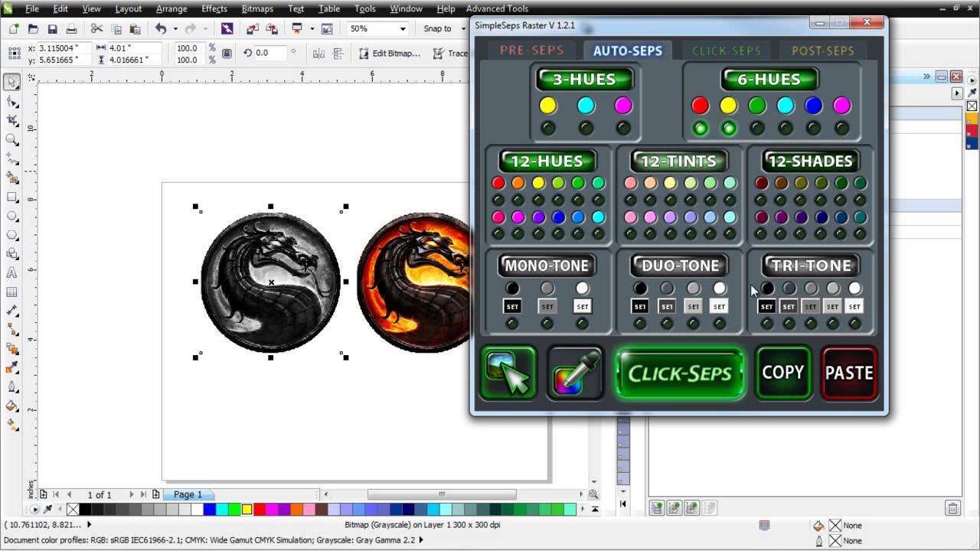
Task: Expand the undo history dropdown arrow
Action: tap(175, 29)
